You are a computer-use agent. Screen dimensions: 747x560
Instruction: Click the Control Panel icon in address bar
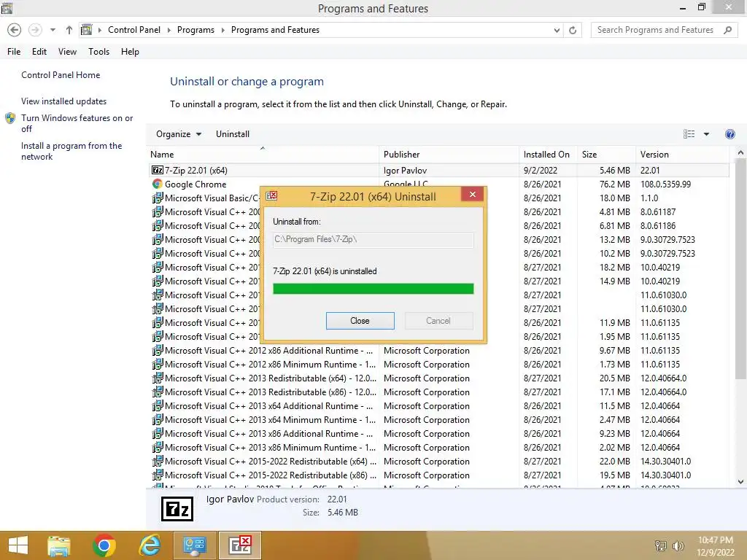(x=86, y=29)
